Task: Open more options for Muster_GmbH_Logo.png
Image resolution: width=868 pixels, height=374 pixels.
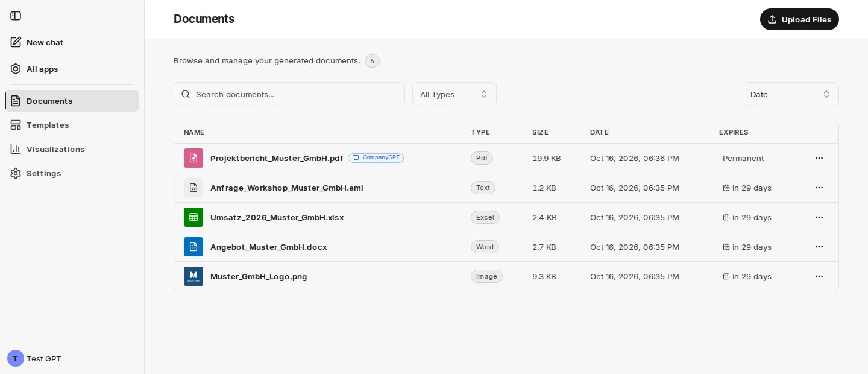Action: [819, 276]
